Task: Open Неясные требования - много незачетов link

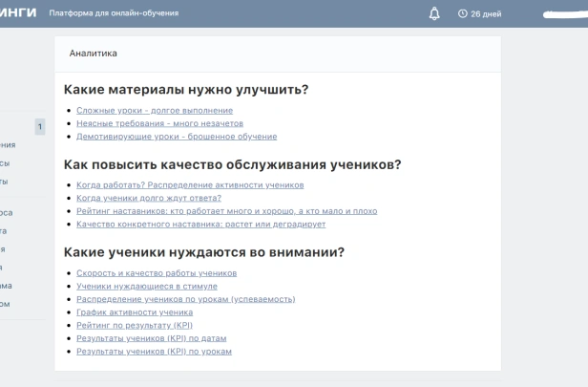Action: tap(159, 123)
